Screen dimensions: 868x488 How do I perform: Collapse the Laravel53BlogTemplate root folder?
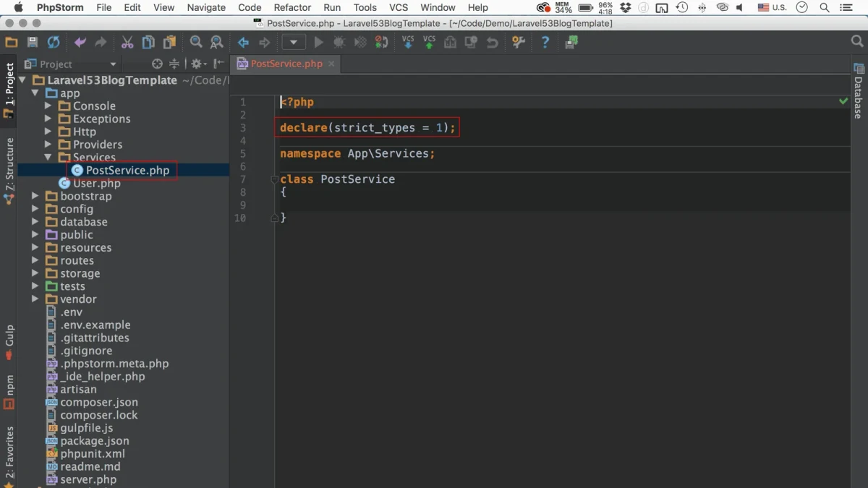tap(22, 80)
